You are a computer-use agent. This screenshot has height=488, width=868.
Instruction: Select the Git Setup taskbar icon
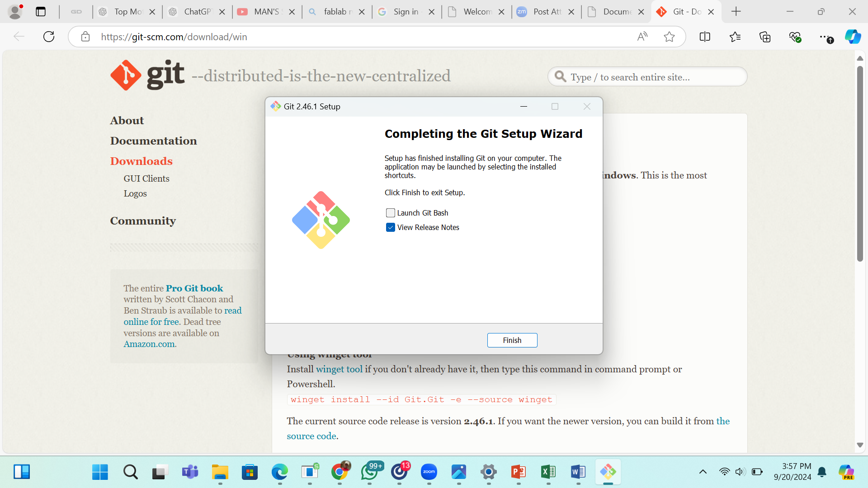click(x=608, y=472)
